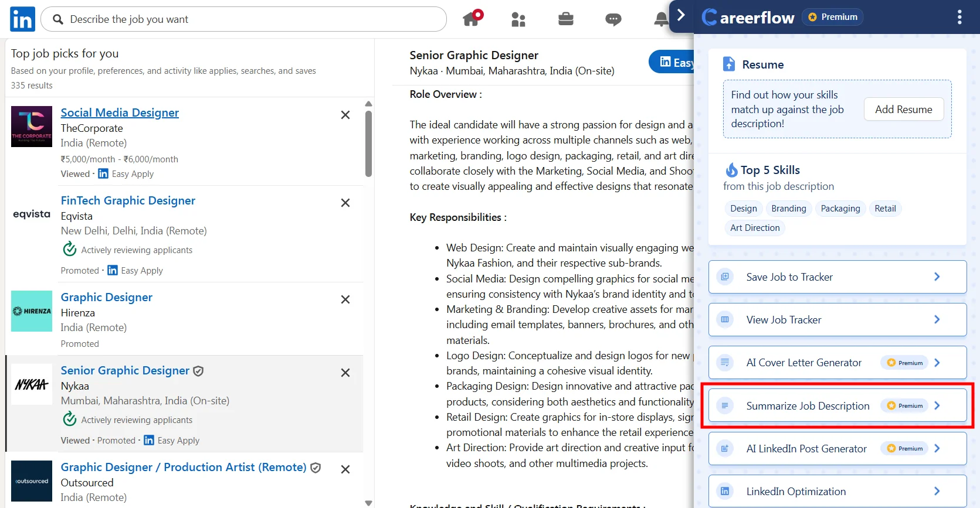The height and width of the screenshot is (508, 980).
Task: Open LinkedIn Home with notification badge
Action: tap(473, 18)
